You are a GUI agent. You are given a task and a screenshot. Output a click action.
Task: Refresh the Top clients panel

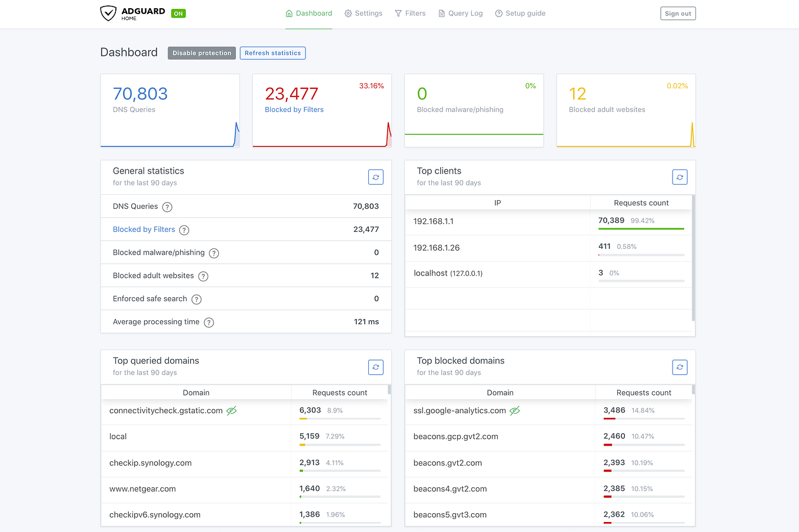click(680, 177)
